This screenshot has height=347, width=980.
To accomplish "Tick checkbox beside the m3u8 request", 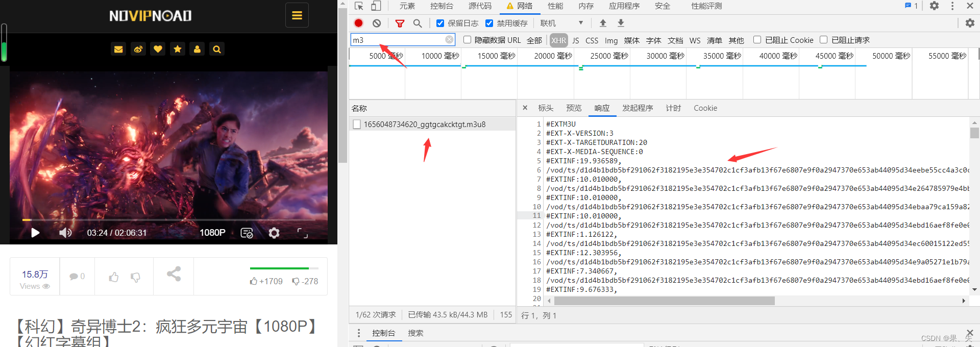I will pos(357,124).
